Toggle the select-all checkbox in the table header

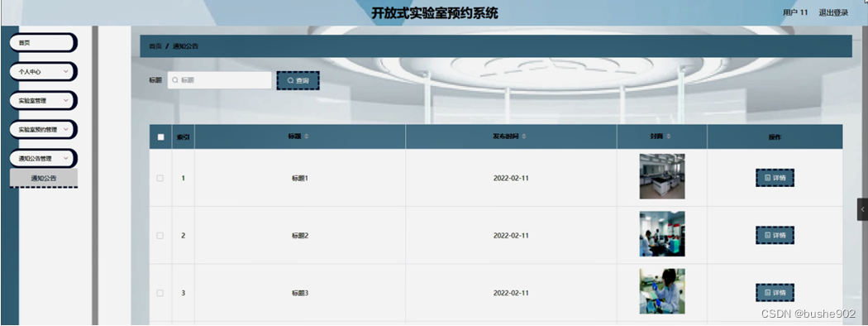coord(160,137)
